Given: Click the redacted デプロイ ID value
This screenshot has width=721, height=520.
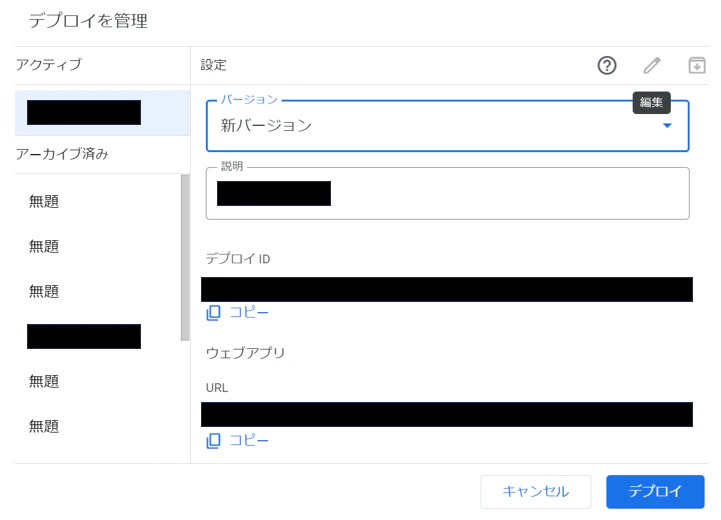Looking at the screenshot, I should (447, 289).
